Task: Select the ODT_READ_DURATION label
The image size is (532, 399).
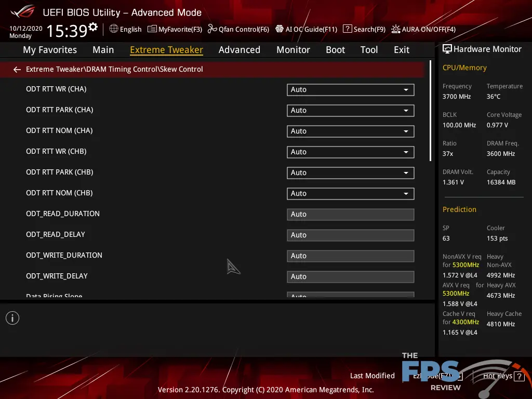Action: pos(63,214)
